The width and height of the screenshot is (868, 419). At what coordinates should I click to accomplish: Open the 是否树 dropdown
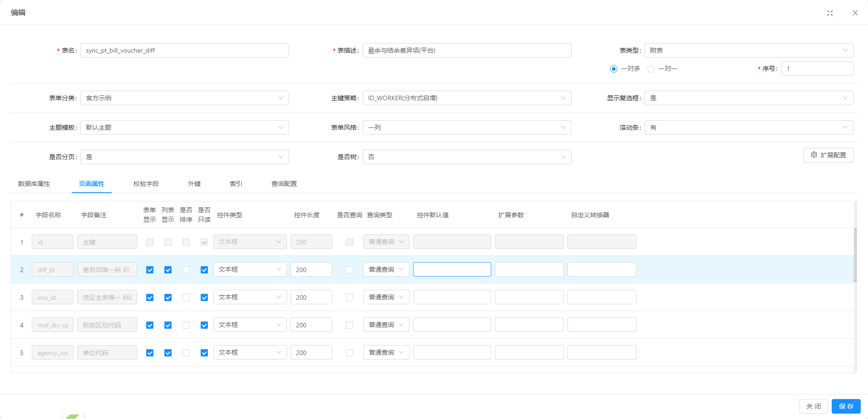tap(467, 157)
